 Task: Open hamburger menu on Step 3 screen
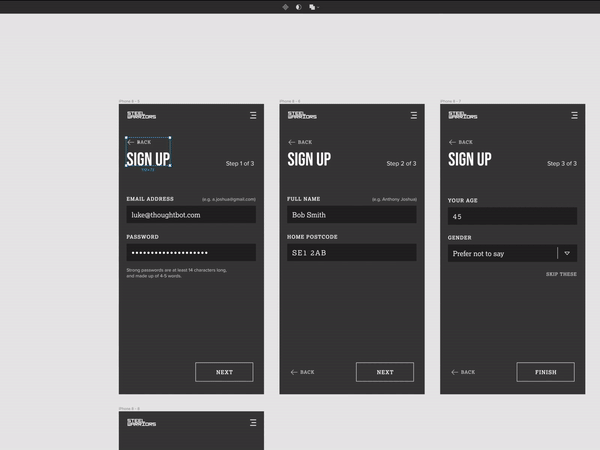pyautogui.click(x=574, y=116)
